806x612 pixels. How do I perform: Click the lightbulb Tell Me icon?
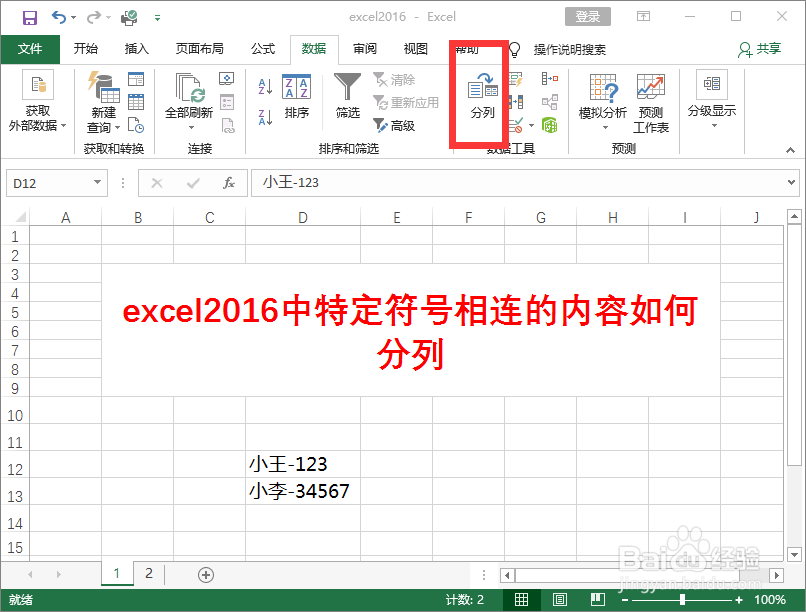pyautogui.click(x=514, y=49)
